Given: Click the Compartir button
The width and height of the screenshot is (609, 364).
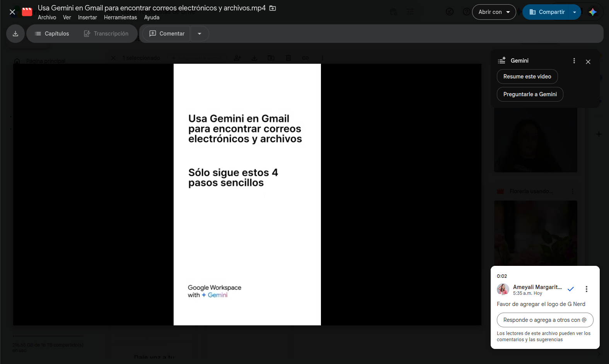Looking at the screenshot, I should click(x=547, y=12).
